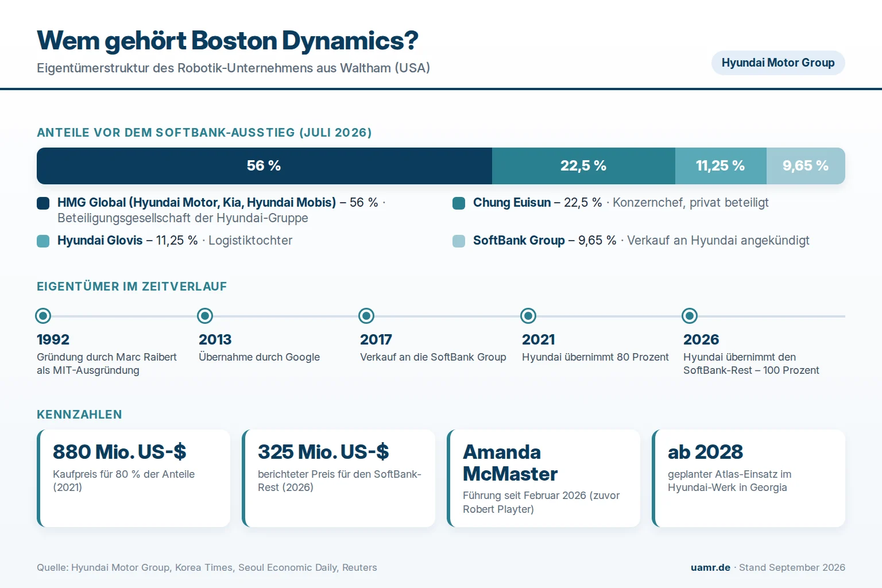Click the year label 2017
Image resolution: width=882 pixels, height=588 pixels.
tap(376, 339)
